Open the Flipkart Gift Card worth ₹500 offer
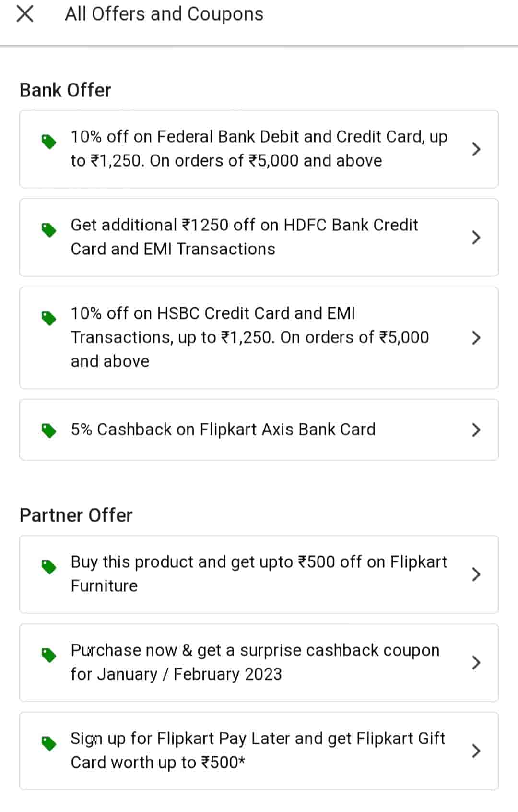518x812 pixels. [x=258, y=751]
